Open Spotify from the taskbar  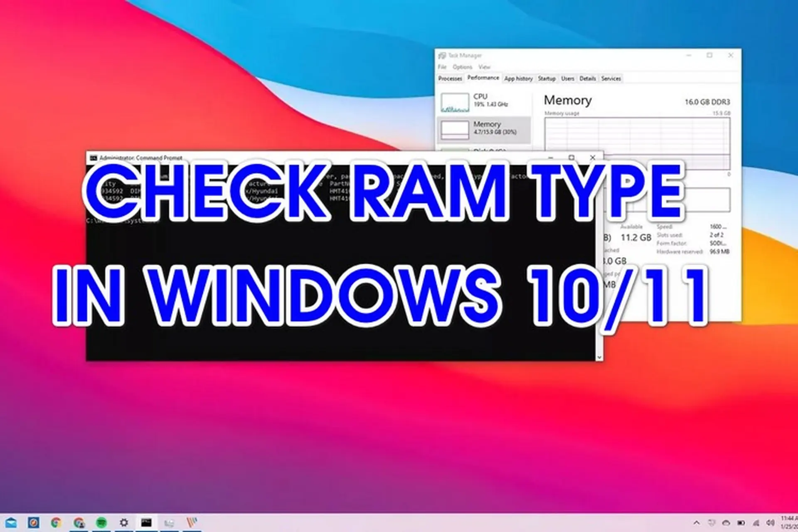coord(101,522)
